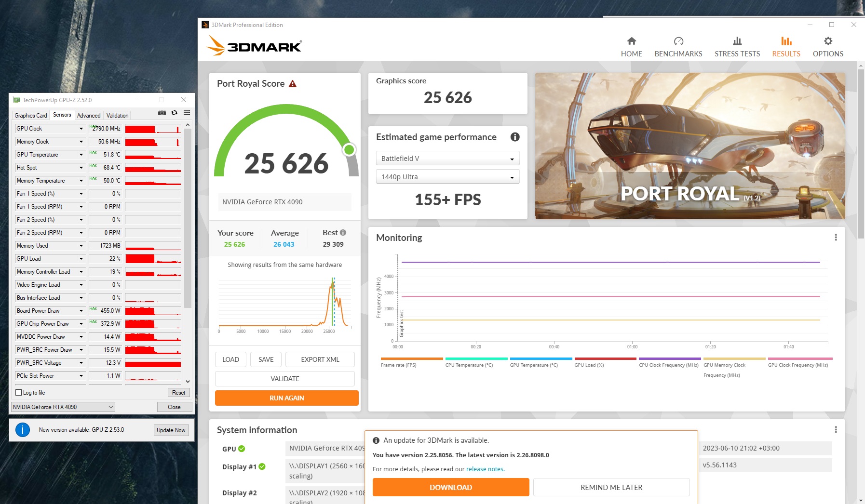
Task: Open the STRESS TESTS section
Action: (737, 47)
